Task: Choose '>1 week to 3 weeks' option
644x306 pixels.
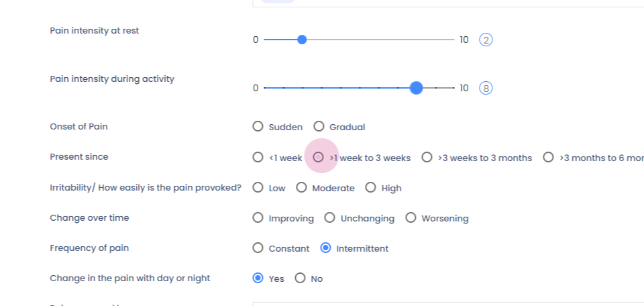Action: (x=319, y=157)
